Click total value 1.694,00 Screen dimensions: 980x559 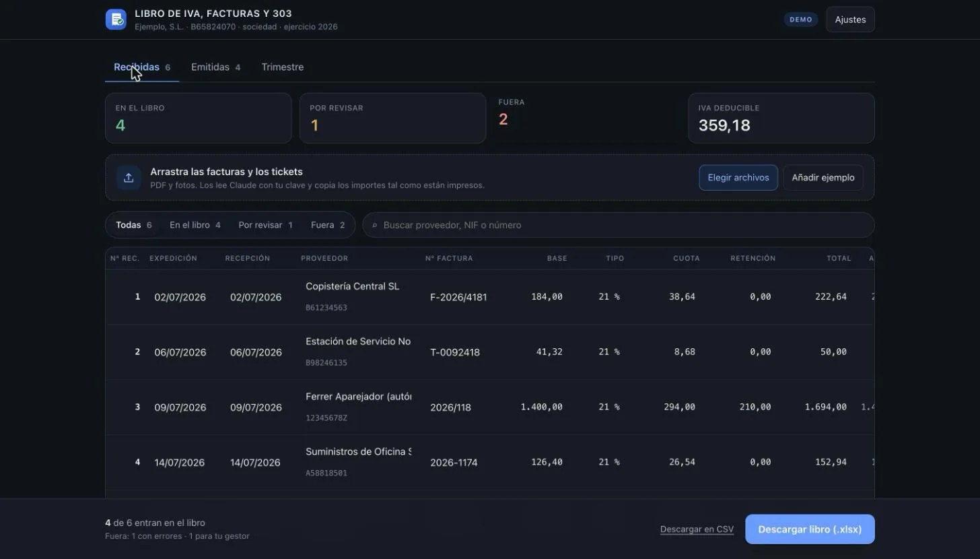pyautogui.click(x=826, y=407)
